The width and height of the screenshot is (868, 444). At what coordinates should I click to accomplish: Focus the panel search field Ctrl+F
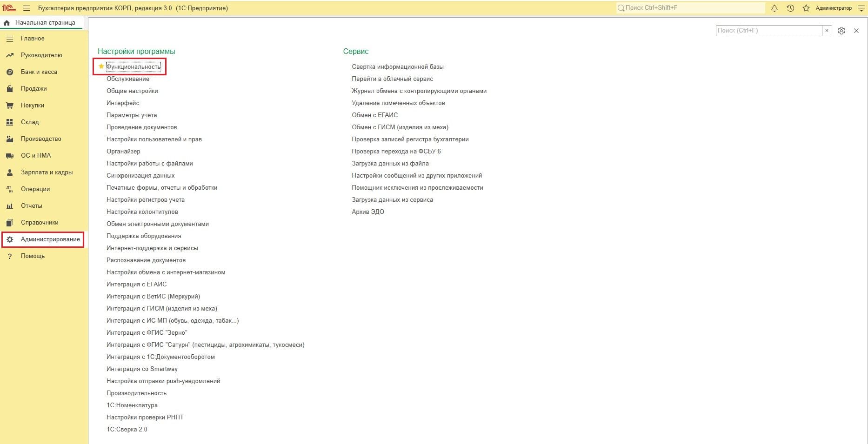(768, 31)
